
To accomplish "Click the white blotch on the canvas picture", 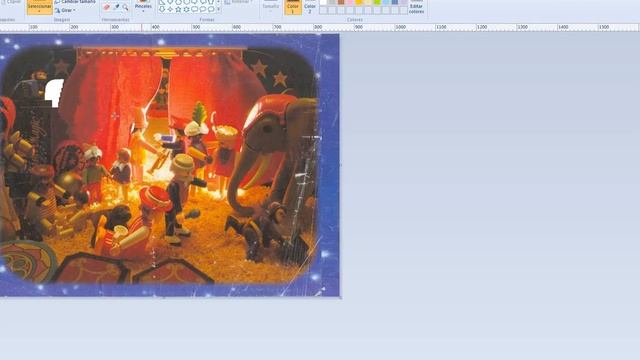I will [x=55, y=93].
